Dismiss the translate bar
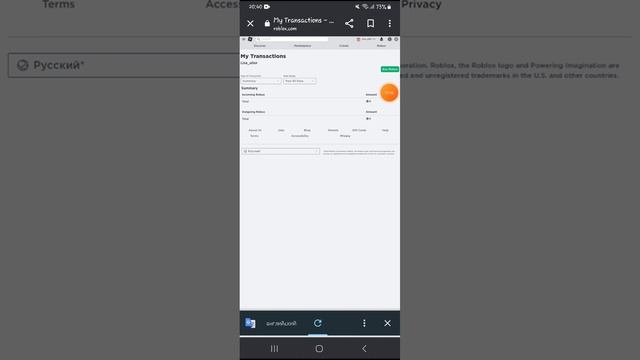This screenshot has height=360, width=640. (x=387, y=323)
